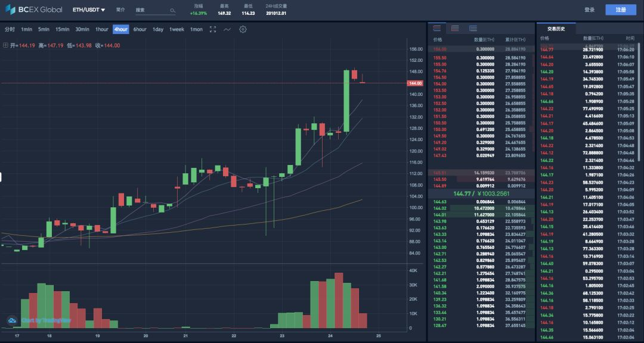This screenshot has width=644, height=343.
Task: Select the 30min timeframe
Action: pyautogui.click(x=82, y=29)
